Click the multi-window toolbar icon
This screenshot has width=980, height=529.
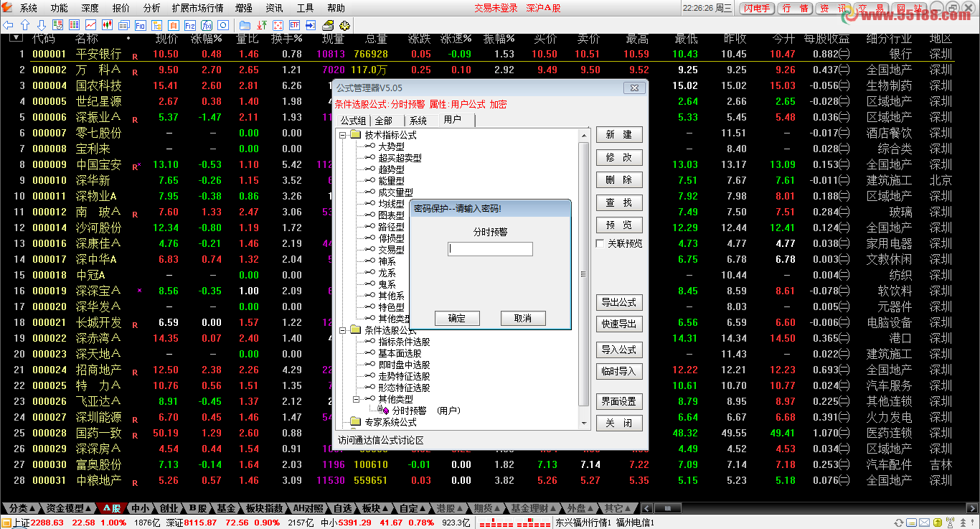tap(123, 25)
